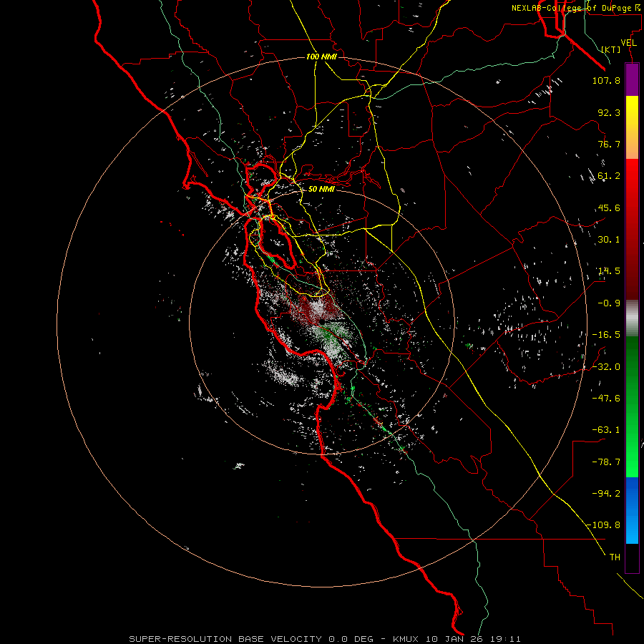
Task: Select the -94.2 velocity scale value
Action: [606, 494]
